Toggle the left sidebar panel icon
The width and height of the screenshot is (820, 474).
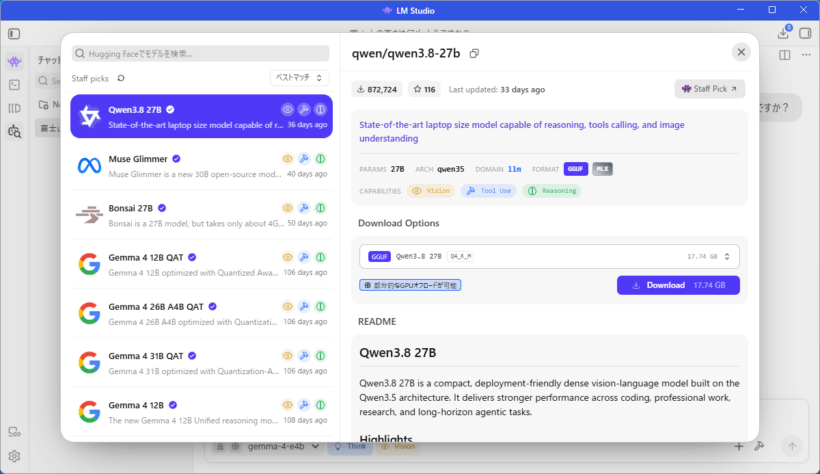14,34
